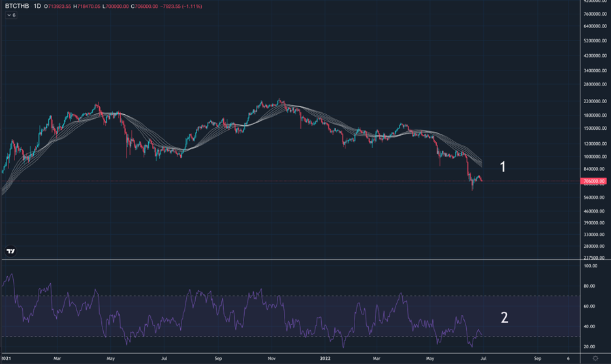
Task: Click the 80.00 level on RSI scale
Action: 591,286
